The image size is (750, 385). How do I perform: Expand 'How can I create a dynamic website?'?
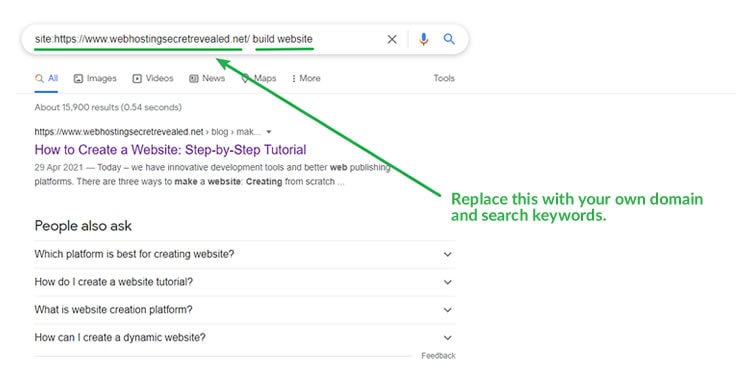244,338
